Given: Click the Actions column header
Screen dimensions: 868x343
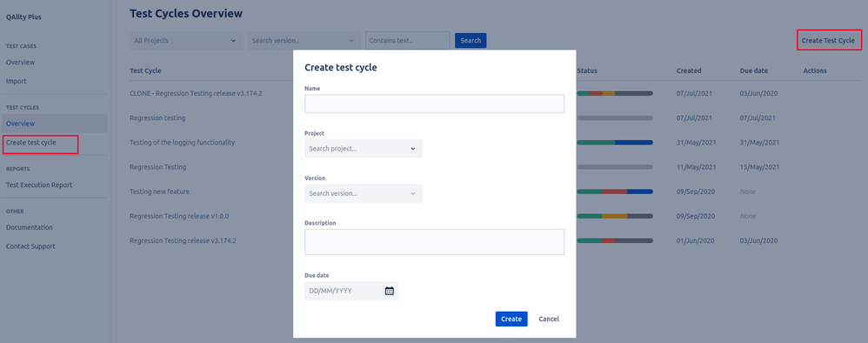Looking at the screenshot, I should click(815, 71).
